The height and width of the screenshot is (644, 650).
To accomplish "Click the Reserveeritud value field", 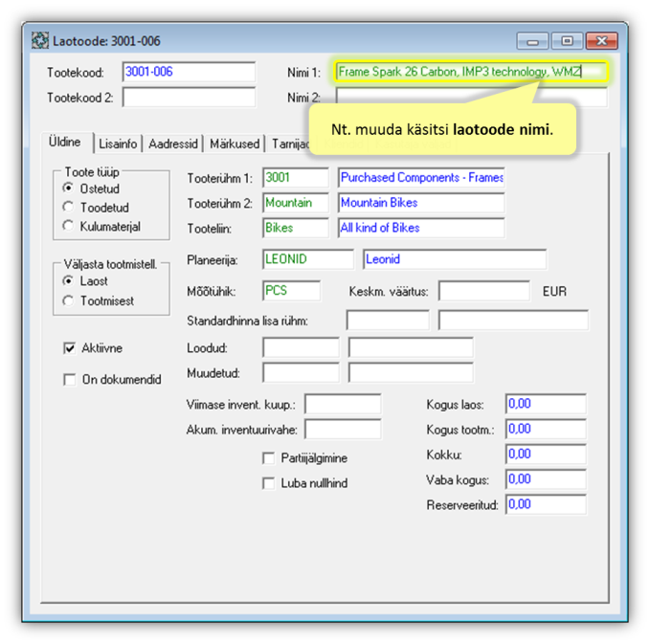I will click(x=546, y=504).
